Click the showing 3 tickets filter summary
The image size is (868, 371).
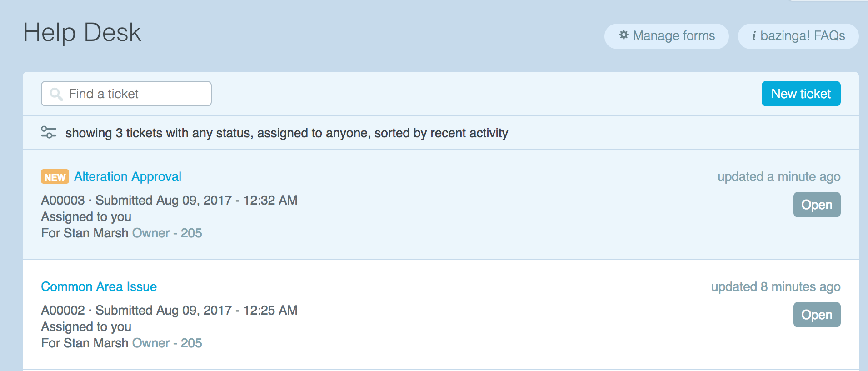click(x=286, y=133)
